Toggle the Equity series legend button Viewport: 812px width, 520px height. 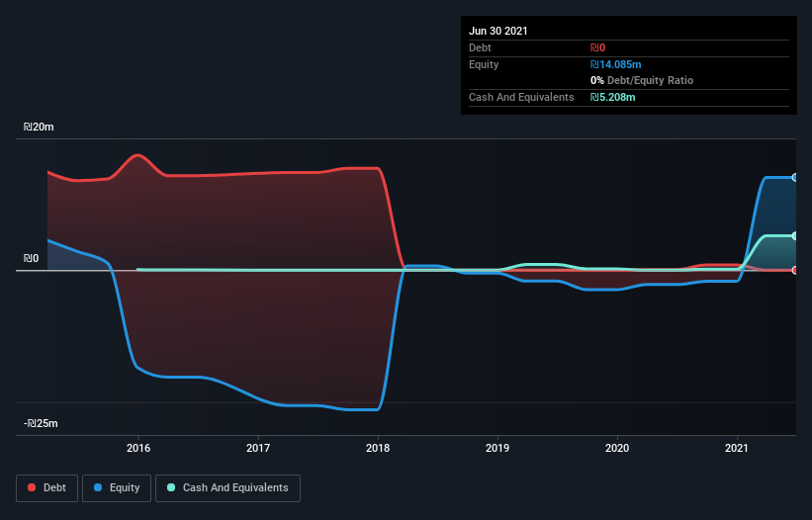pyautogui.click(x=117, y=488)
